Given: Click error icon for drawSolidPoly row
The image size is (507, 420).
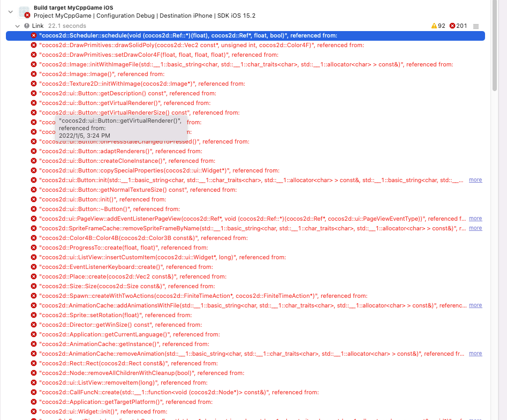Looking at the screenshot, I should (34, 45).
